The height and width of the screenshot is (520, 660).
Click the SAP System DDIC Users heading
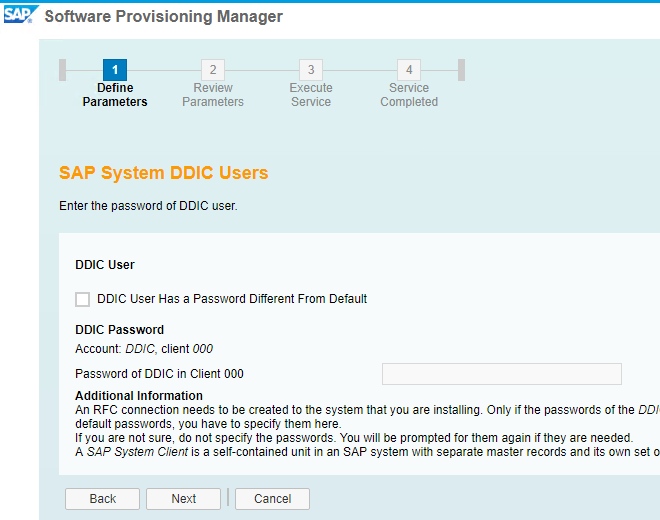point(164,173)
